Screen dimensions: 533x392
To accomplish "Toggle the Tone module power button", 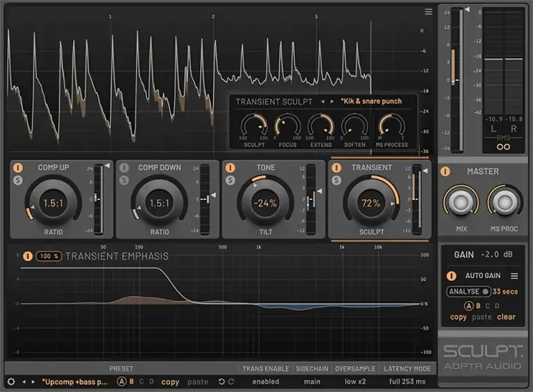I will 230,168.
